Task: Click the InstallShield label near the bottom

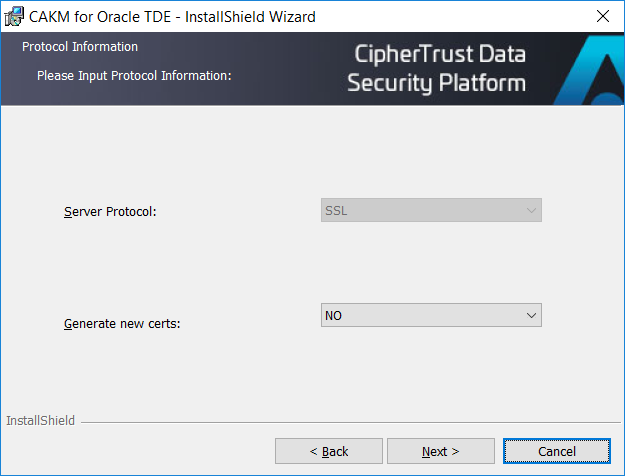Action: [40, 421]
